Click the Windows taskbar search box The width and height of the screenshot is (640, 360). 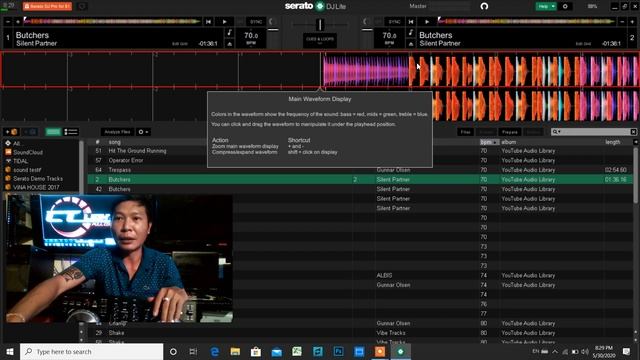(91, 351)
